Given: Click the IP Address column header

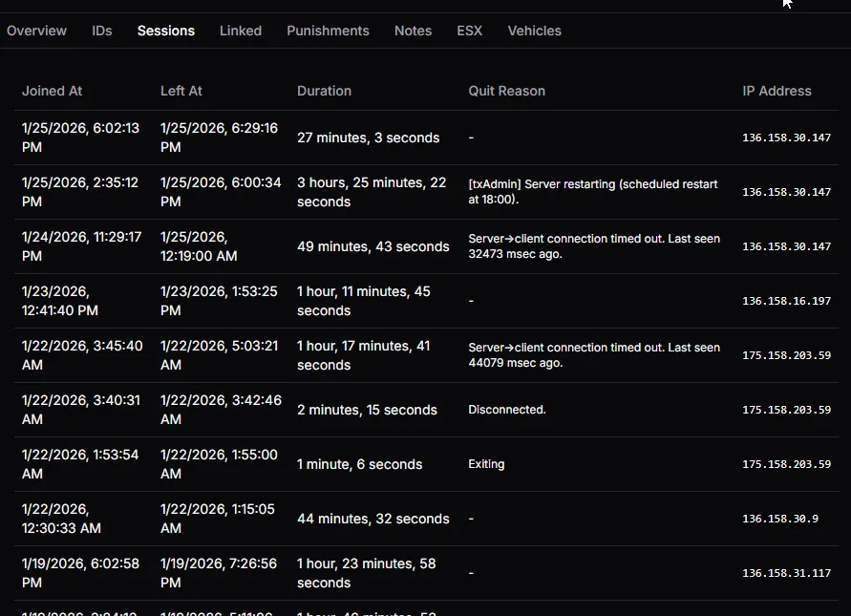Looking at the screenshot, I should (777, 91).
